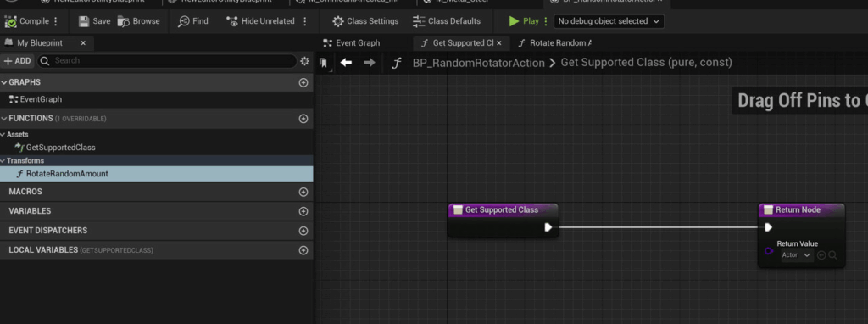This screenshot has width=868, height=324.
Task: Collapse the FUNCTIONS section
Action: pyautogui.click(x=4, y=118)
